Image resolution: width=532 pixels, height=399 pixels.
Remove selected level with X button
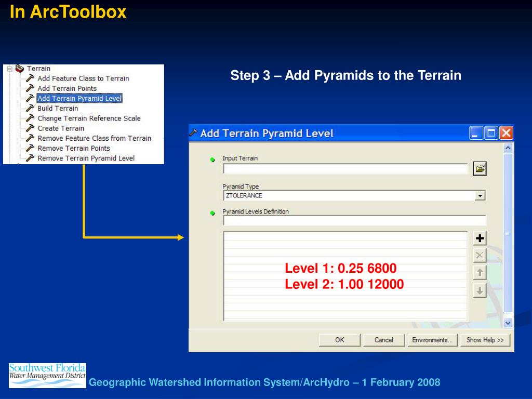click(480, 256)
